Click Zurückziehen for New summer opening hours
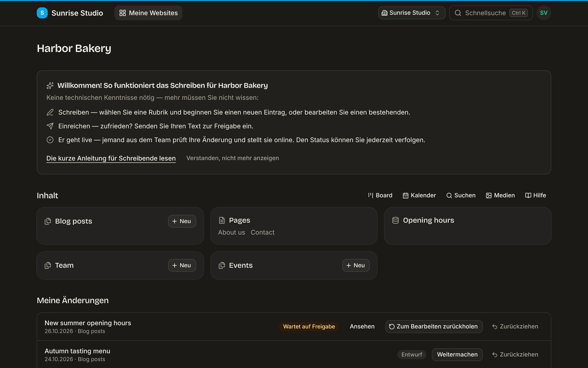 tap(515, 327)
